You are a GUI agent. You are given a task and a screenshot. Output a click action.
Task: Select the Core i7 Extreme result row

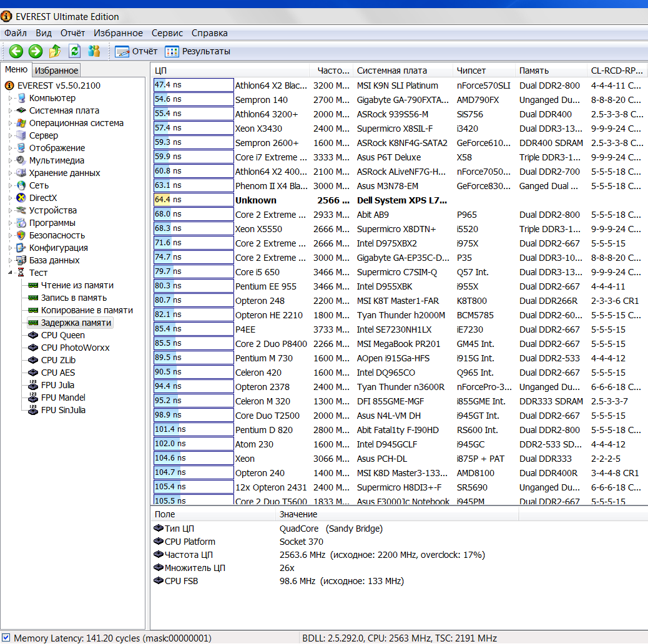click(x=399, y=157)
